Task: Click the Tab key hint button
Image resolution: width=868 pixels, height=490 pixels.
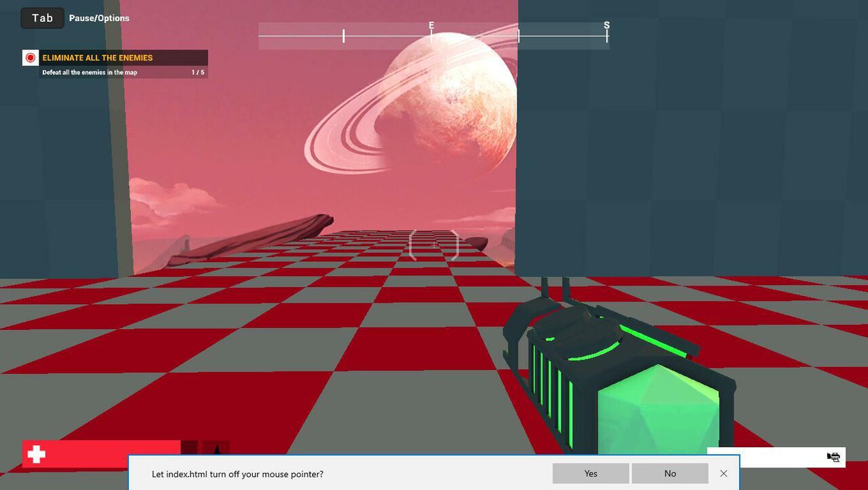Action: [x=42, y=18]
